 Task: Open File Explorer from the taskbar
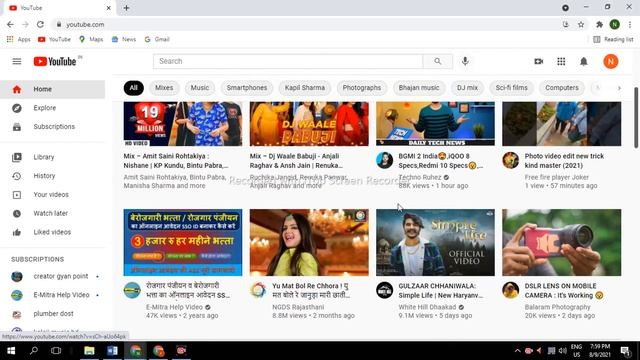coord(89,351)
